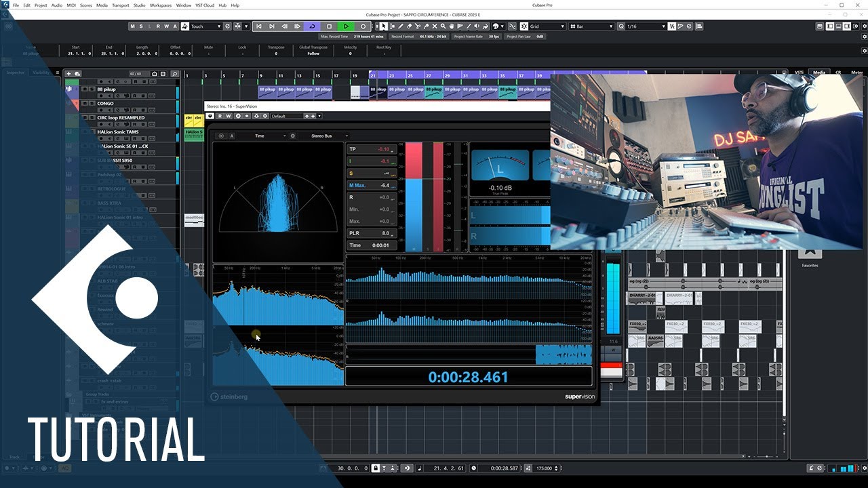Open the MIDI menu

pos(71,5)
